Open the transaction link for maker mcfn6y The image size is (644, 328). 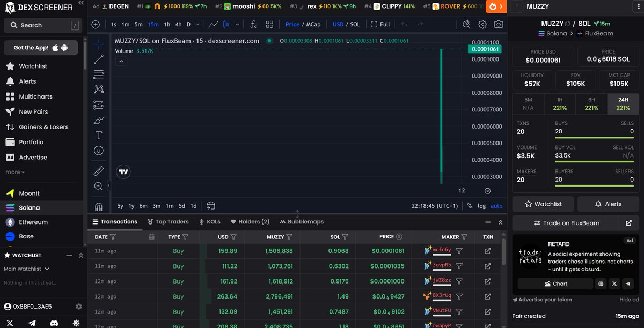click(487, 251)
